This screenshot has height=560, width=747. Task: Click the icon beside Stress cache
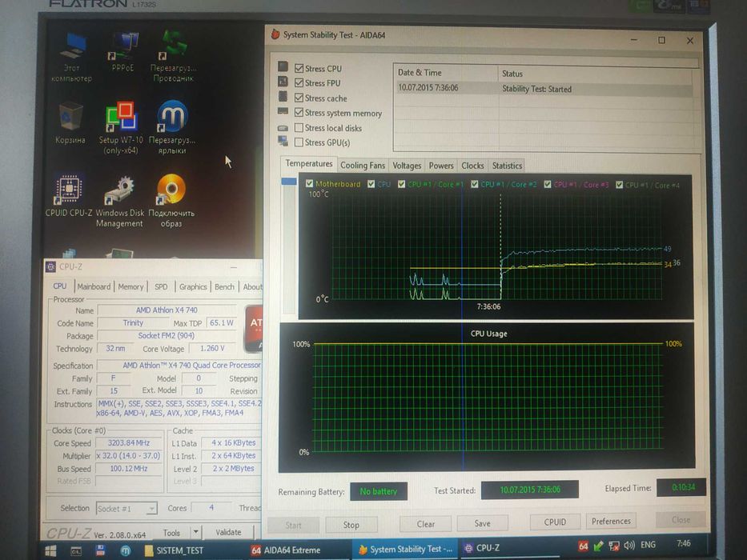coord(283,96)
